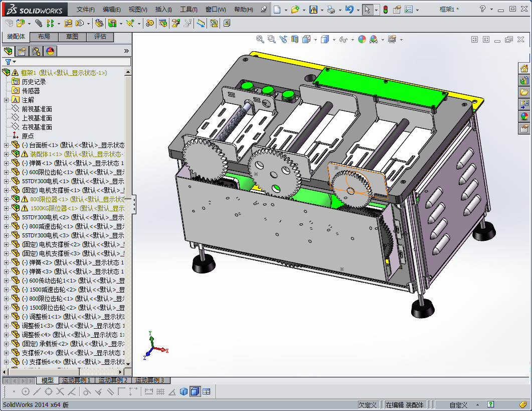Viewport: 532px width, 411px height.
Task: Click the Edit Appearance color ball icon
Action: (362, 40)
